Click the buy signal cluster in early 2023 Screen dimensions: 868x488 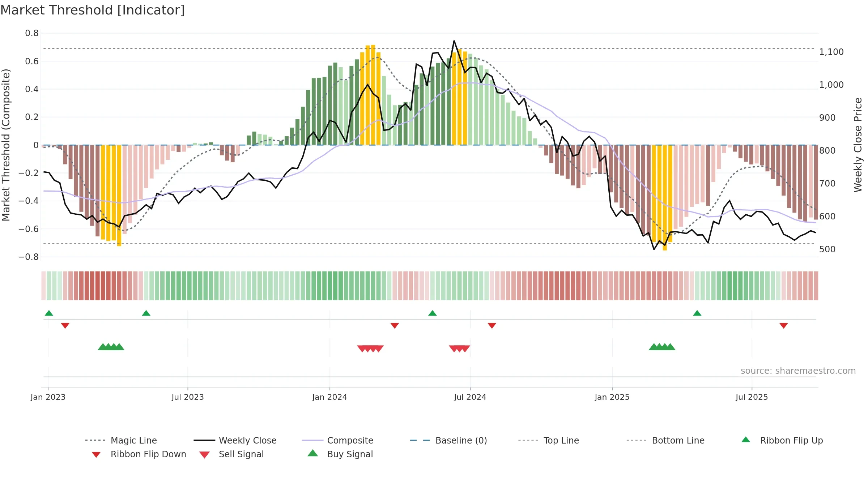[111, 347]
